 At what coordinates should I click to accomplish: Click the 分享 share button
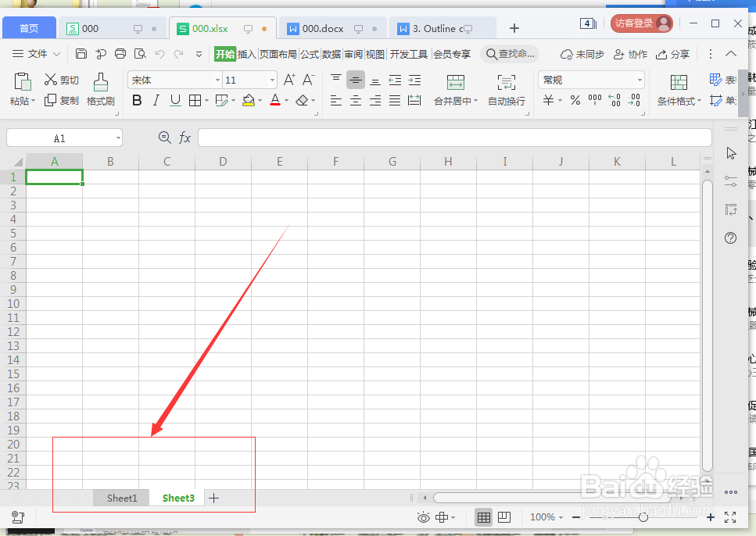click(x=673, y=55)
